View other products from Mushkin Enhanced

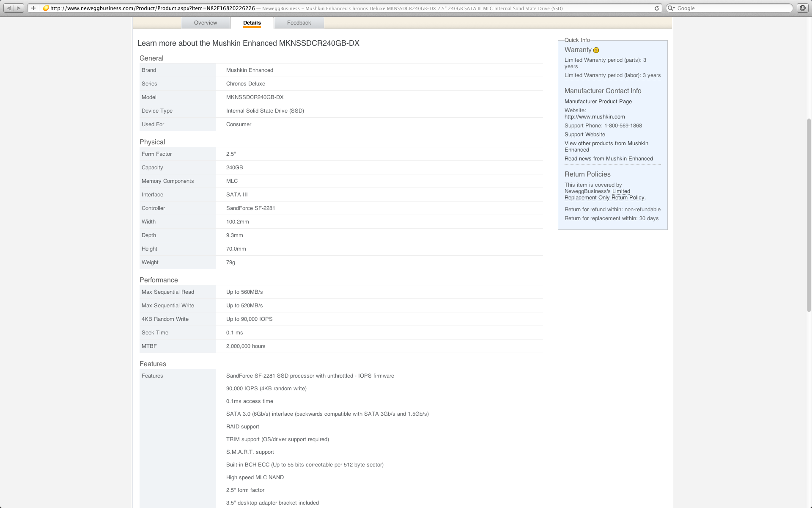click(606, 146)
